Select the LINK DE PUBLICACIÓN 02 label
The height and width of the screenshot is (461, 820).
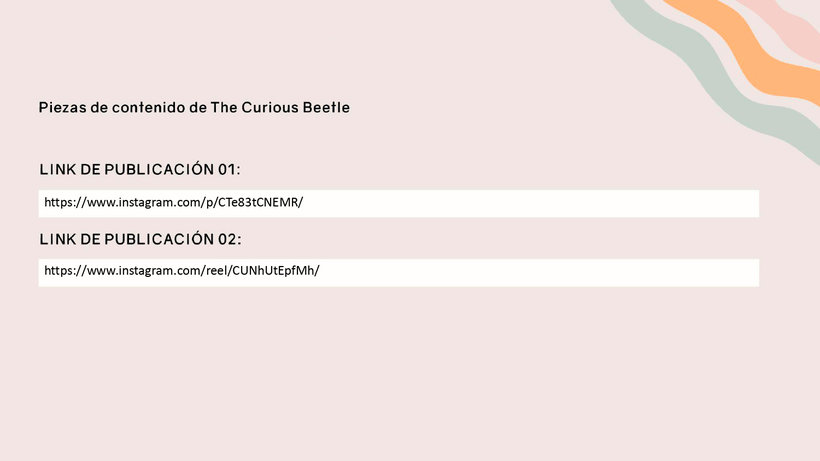(140, 239)
